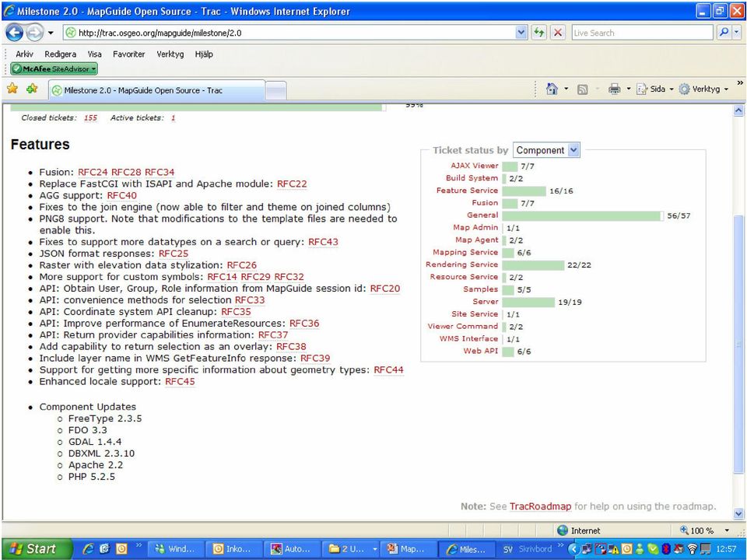The width and height of the screenshot is (747, 560).
Task: Click the Home page icon
Action: click(x=552, y=89)
